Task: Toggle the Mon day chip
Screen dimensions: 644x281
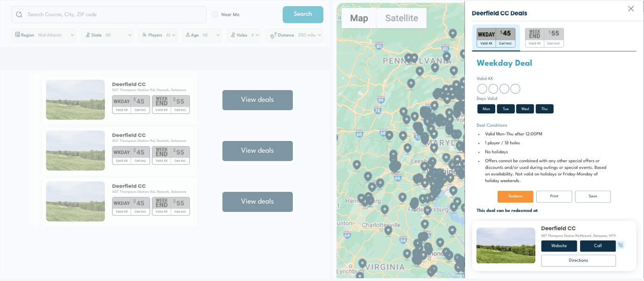Action: (x=486, y=109)
